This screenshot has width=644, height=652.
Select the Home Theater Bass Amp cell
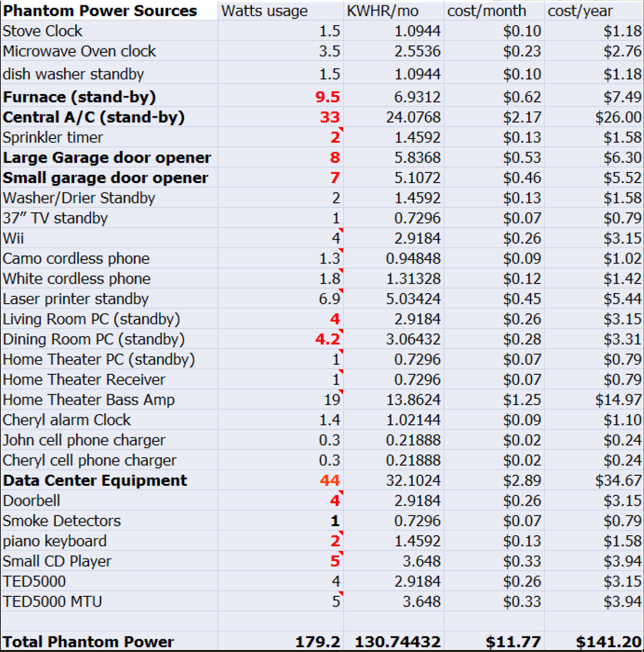(89, 400)
